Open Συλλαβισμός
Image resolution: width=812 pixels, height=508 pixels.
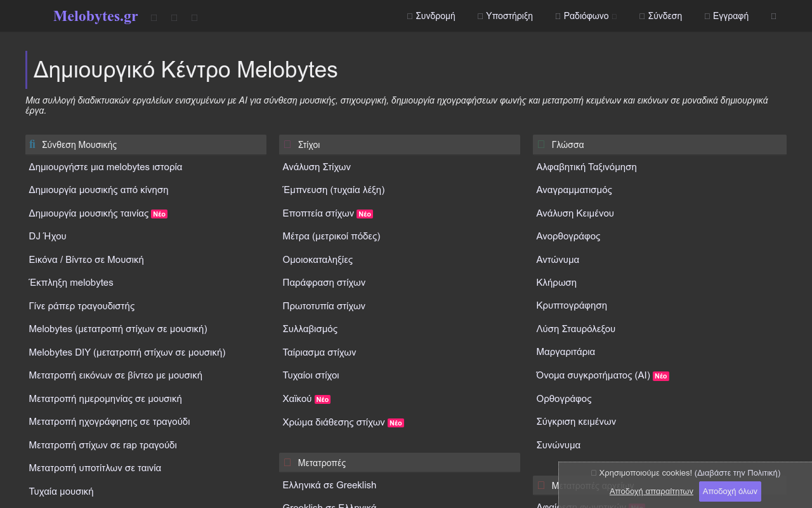tap(310, 329)
